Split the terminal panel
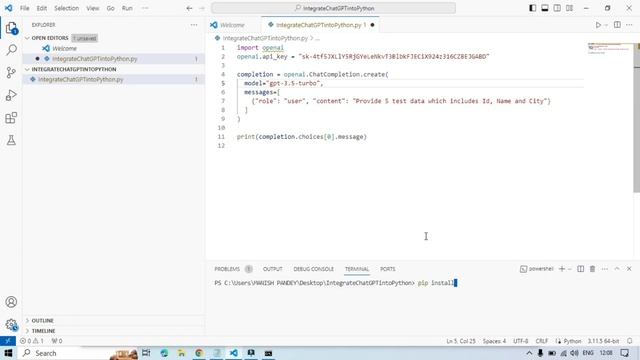The width and height of the screenshot is (640, 360). [x=580, y=269]
